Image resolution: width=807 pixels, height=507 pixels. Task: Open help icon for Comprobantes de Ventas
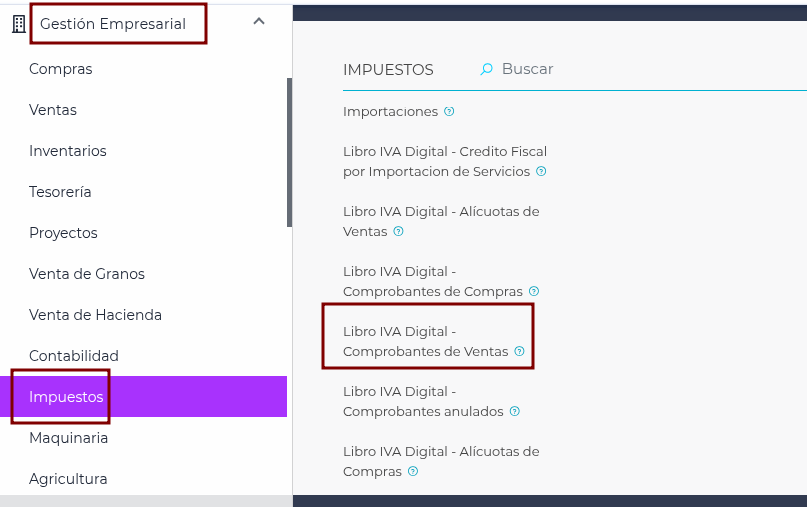tap(520, 351)
